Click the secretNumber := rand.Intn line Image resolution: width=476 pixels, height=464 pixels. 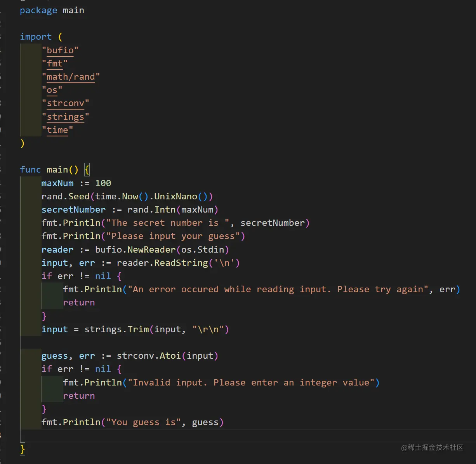(x=130, y=210)
